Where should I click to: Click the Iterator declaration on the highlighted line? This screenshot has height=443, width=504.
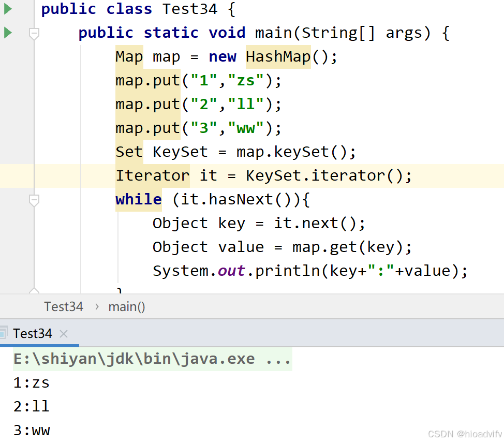(x=152, y=175)
